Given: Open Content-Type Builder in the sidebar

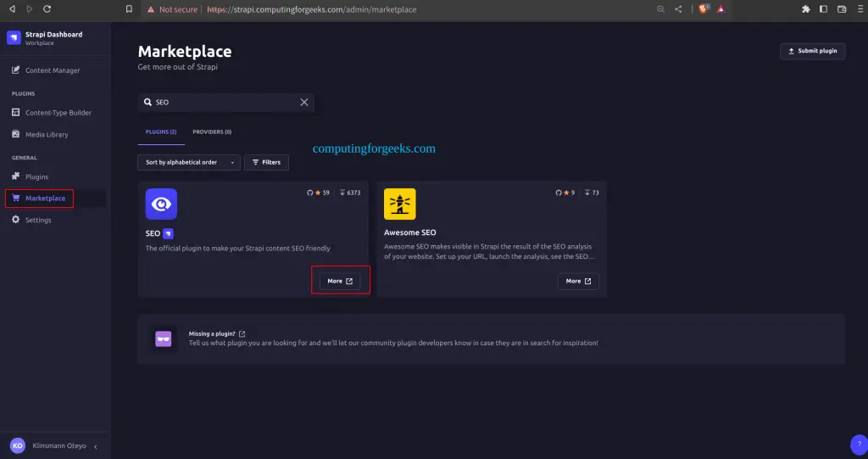Looking at the screenshot, I should pyautogui.click(x=58, y=113).
